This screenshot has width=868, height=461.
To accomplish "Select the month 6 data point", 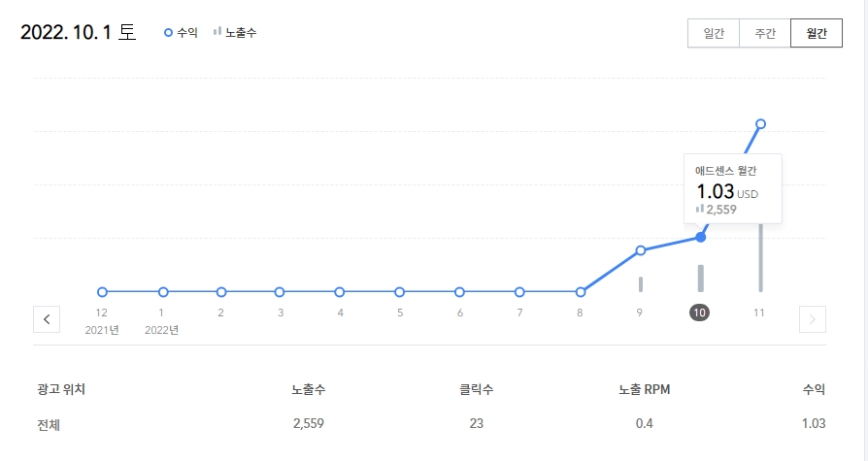I will (459, 292).
